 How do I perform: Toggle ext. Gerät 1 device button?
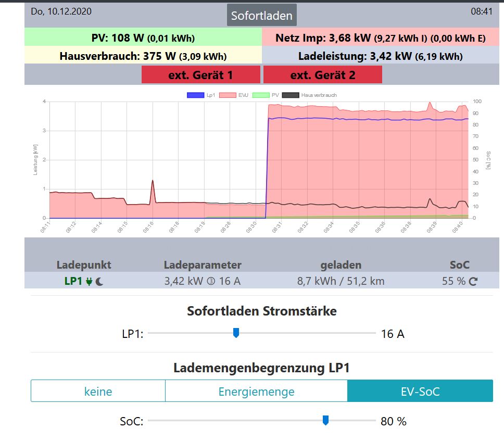point(200,75)
